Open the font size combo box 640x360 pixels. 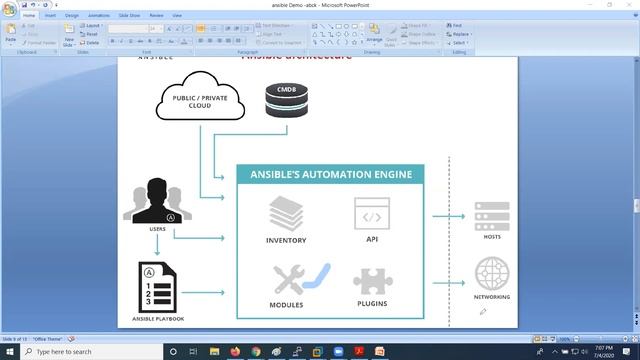tap(156, 29)
